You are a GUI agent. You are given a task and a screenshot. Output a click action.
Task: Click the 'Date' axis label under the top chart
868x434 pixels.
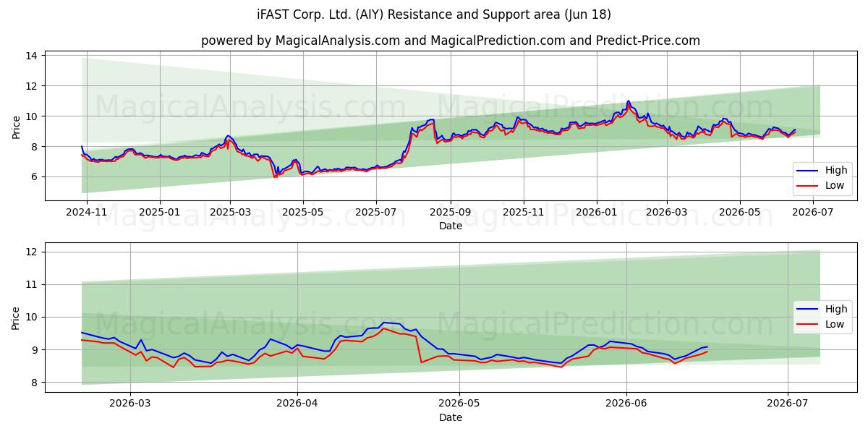pyautogui.click(x=451, y=226)
